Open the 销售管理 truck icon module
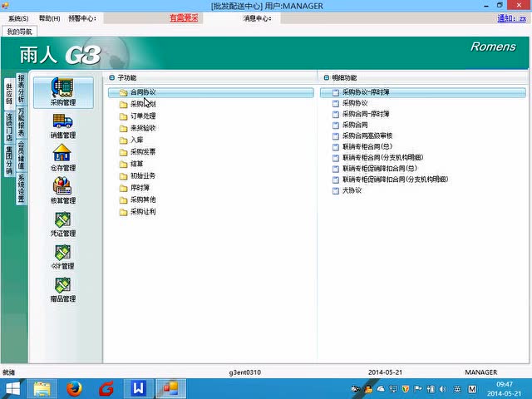532x399 pixels. (63, 121)
